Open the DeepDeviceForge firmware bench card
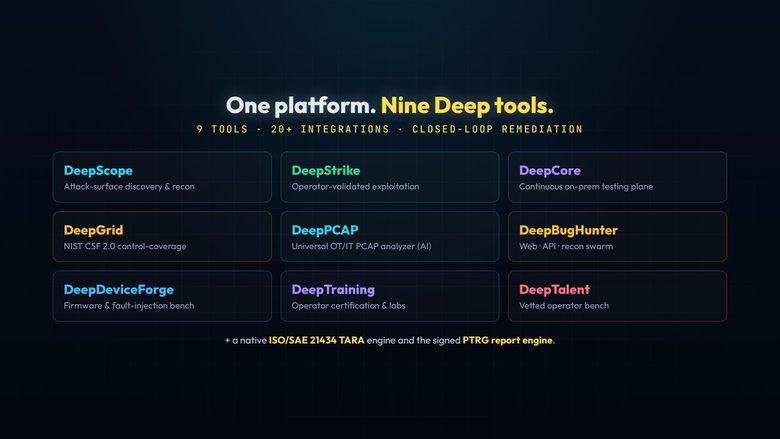This screenshot has height=439, width=780. (x=162, y=296)
